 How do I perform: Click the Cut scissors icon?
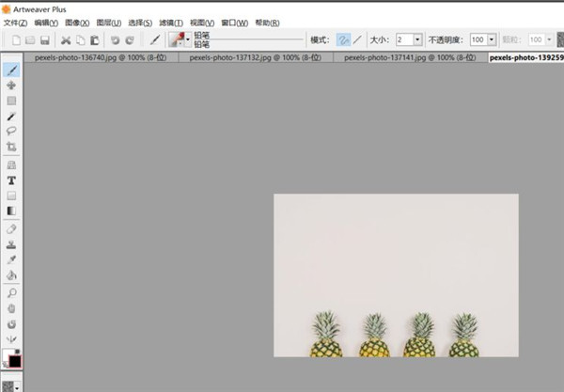(66, 40)
